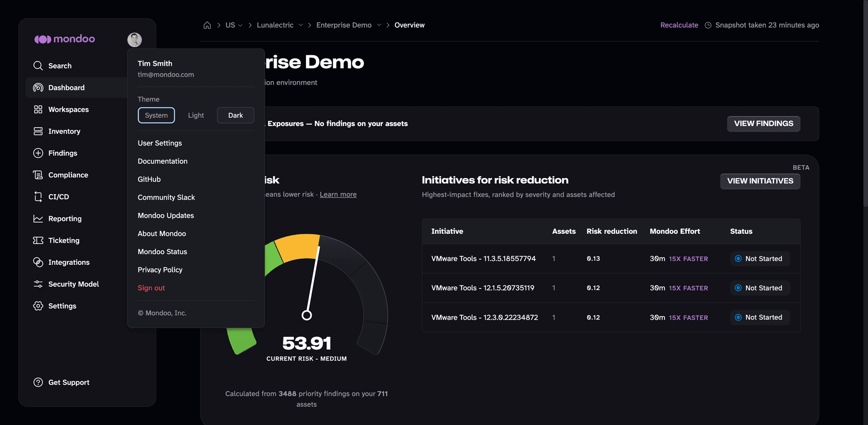Image resolution: width=868 pixels, height=425 pixels.
Task: Go home via breadcrumb house icon
Action: click(x=207, y=25)
